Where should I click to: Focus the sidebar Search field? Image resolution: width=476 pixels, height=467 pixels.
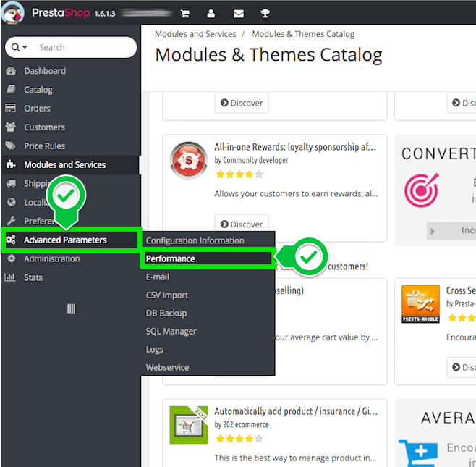pyautogui.click(x=71, y=47)
